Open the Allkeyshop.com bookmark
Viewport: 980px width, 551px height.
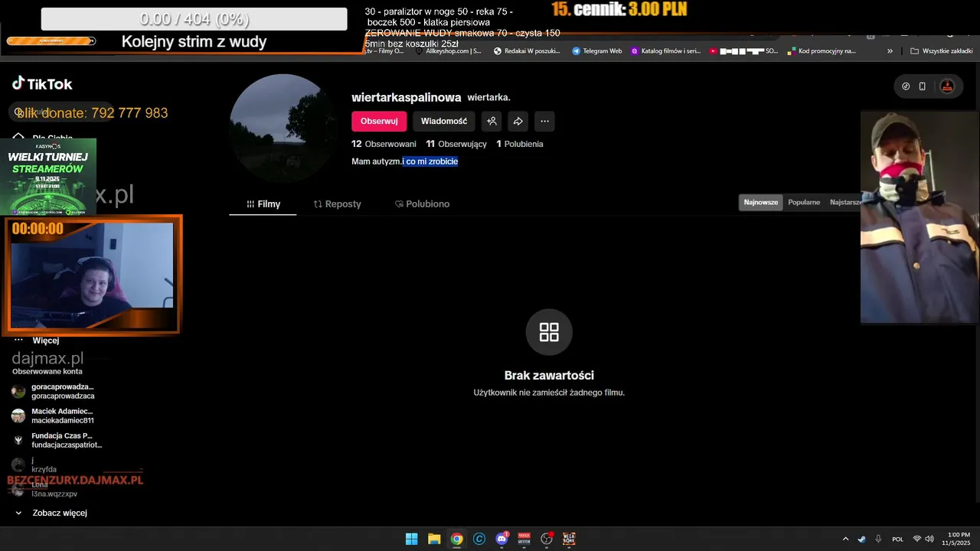(x=449, y=51)
